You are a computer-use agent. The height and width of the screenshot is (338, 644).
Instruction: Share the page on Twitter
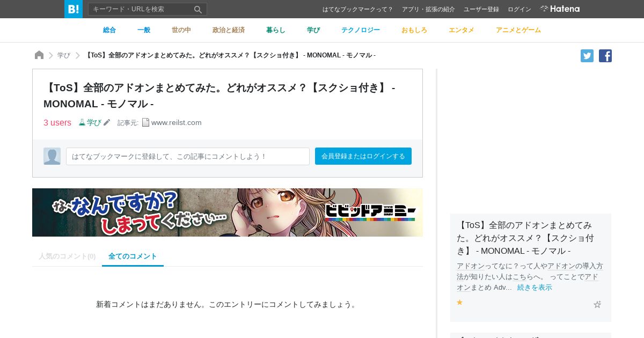click(587, 56)
